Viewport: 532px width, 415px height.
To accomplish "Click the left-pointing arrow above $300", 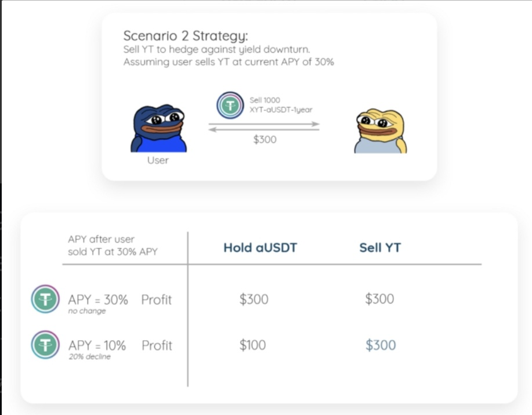I will point(264,129).
